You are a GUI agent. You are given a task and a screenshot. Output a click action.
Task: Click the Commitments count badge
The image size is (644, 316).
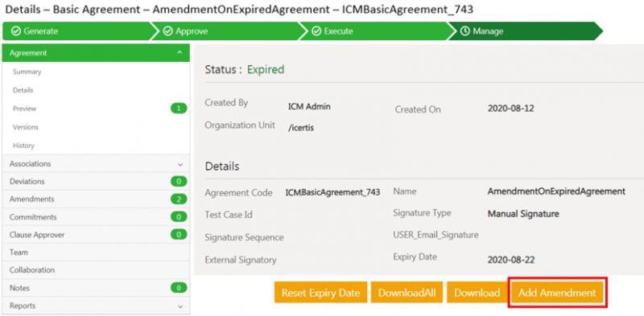tap(179, 217)
